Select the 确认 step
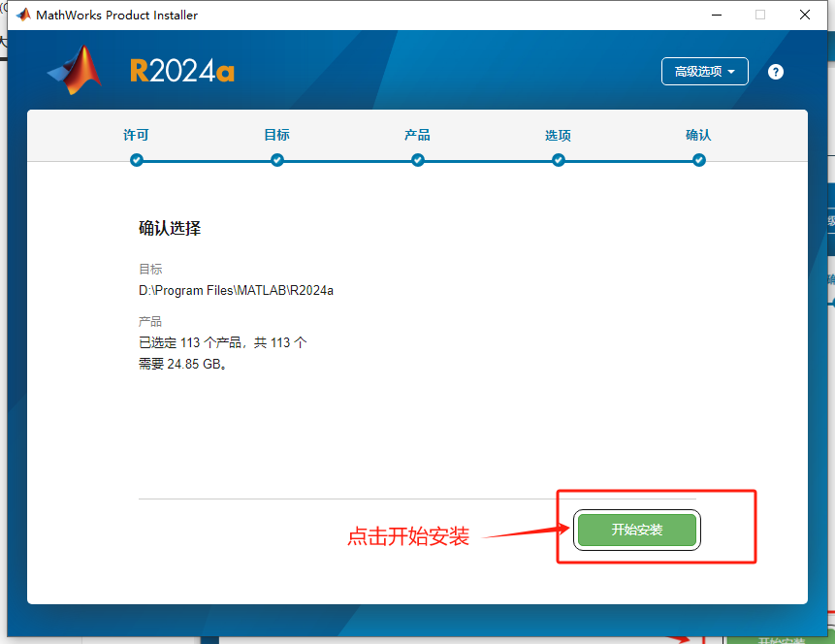The image size is (835, 644). point(698,135)
